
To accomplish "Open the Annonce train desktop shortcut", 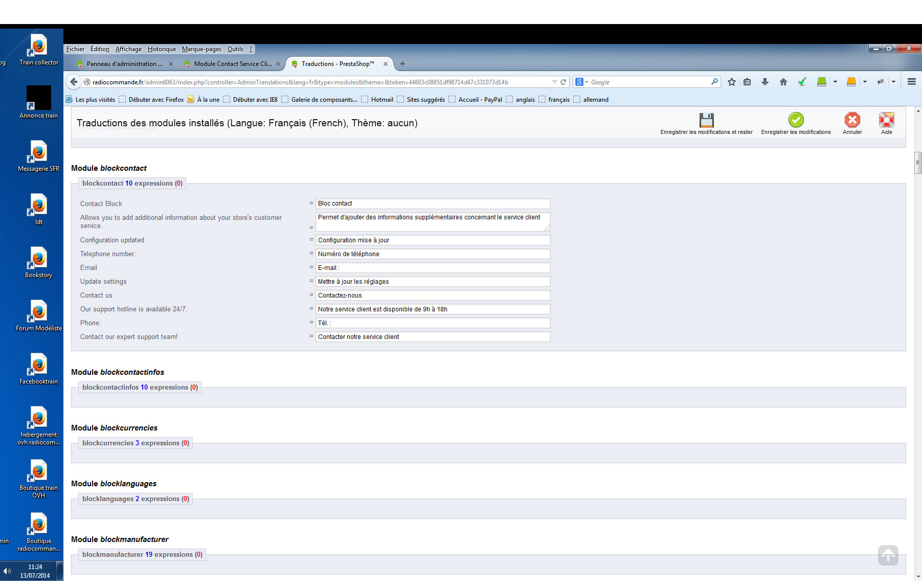I will (x=39, y=102).
